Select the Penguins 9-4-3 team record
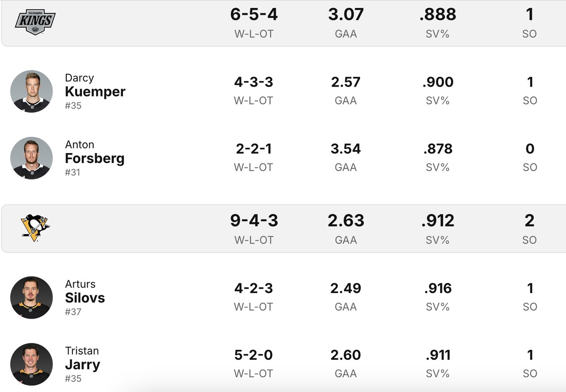Image resolution: width=566 pixels, height=392 pixels. [254, 221]
